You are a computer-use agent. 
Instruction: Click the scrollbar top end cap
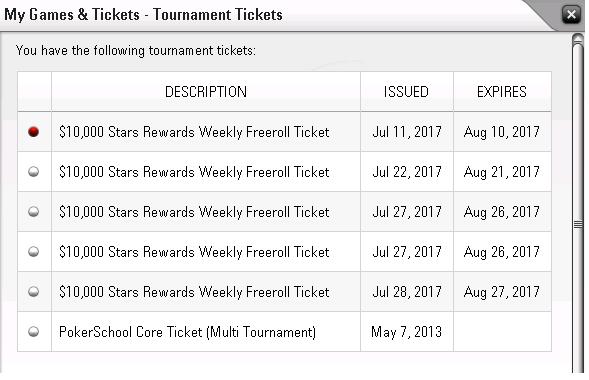(578, 39)
